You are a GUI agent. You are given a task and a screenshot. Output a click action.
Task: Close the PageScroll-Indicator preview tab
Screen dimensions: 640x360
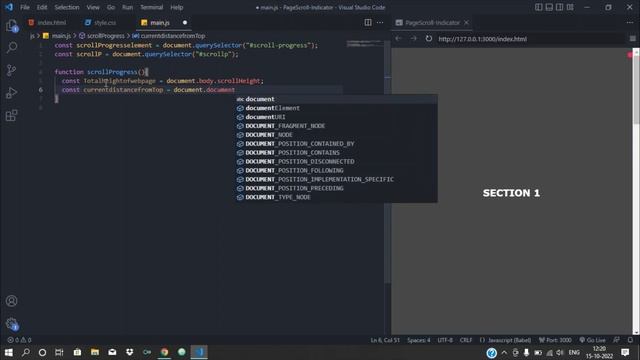click(x=466, y=22)
